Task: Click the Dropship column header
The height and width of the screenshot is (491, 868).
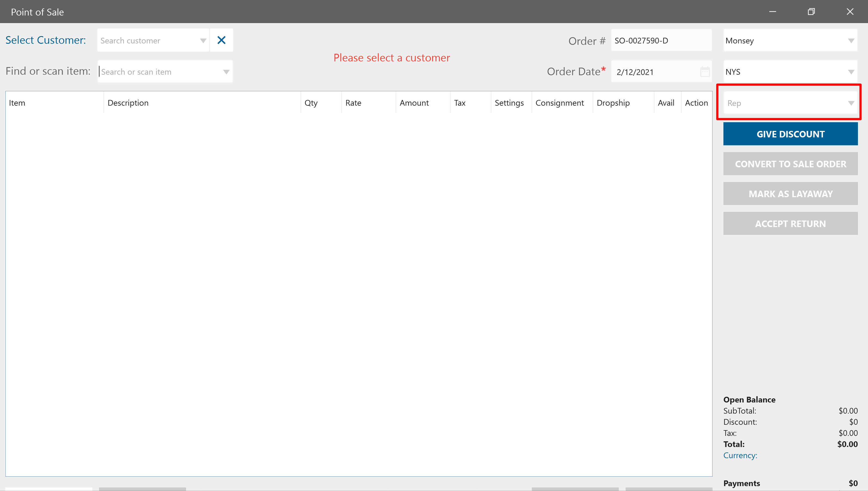Action: click(613, 103)
